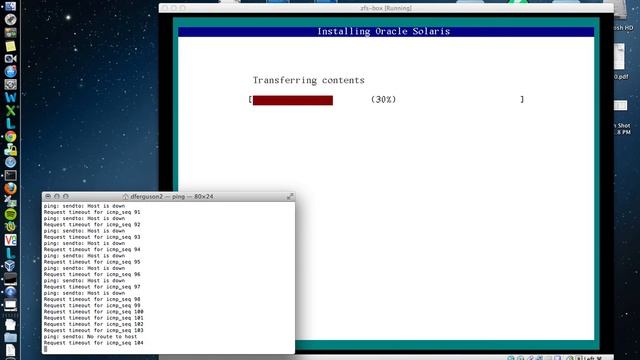The height and width of the screenshot is (360, 640).
Task: Open the FaceTime camera icon in Dock
Action: [11, 58]
